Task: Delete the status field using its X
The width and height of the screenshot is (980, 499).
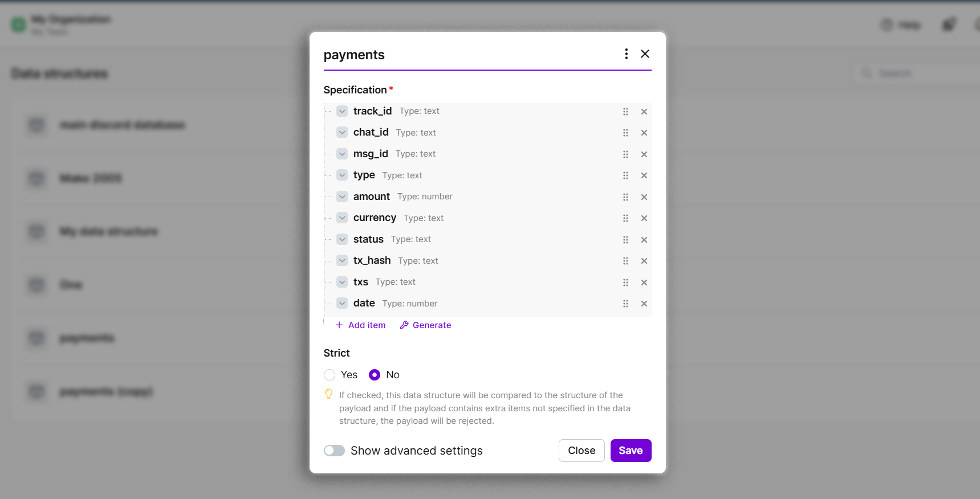Action: click(x=644, y=240)
